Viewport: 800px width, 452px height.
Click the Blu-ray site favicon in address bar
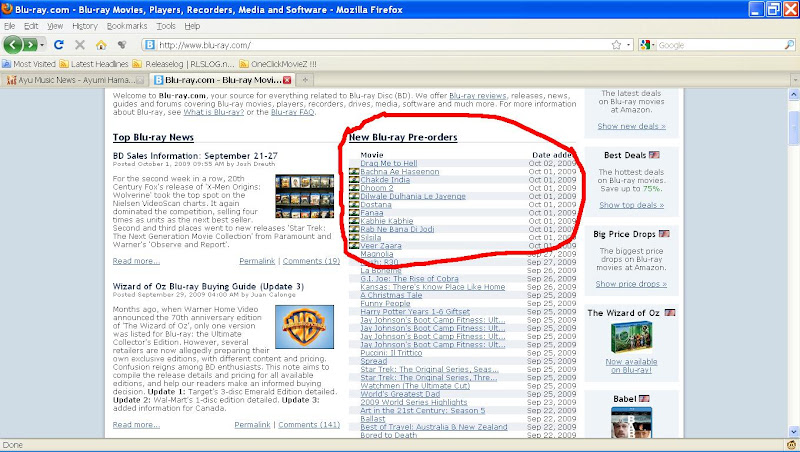[149, 45]
